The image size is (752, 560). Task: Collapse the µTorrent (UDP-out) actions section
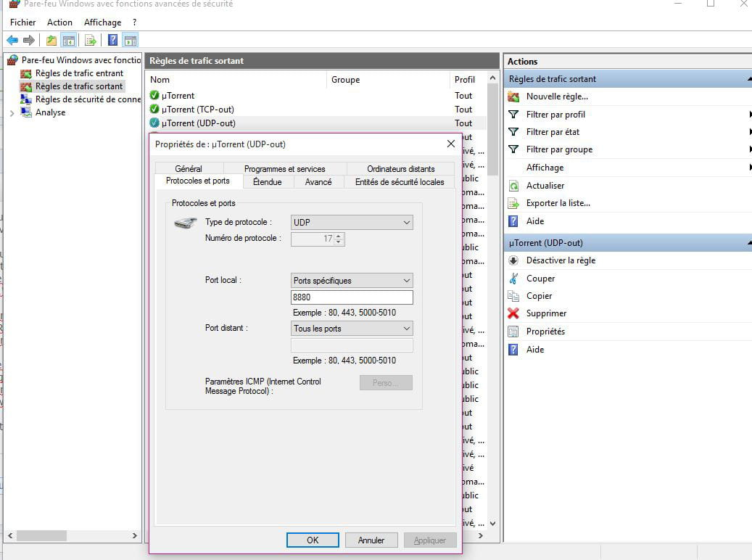click(x=749, y=243)
